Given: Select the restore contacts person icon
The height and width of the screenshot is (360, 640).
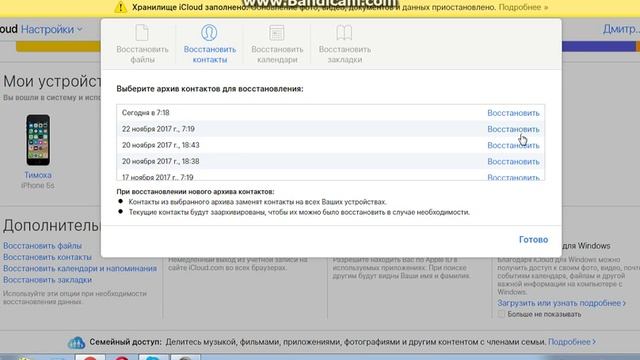Looking at the screenshot, I should coord(209,33).
